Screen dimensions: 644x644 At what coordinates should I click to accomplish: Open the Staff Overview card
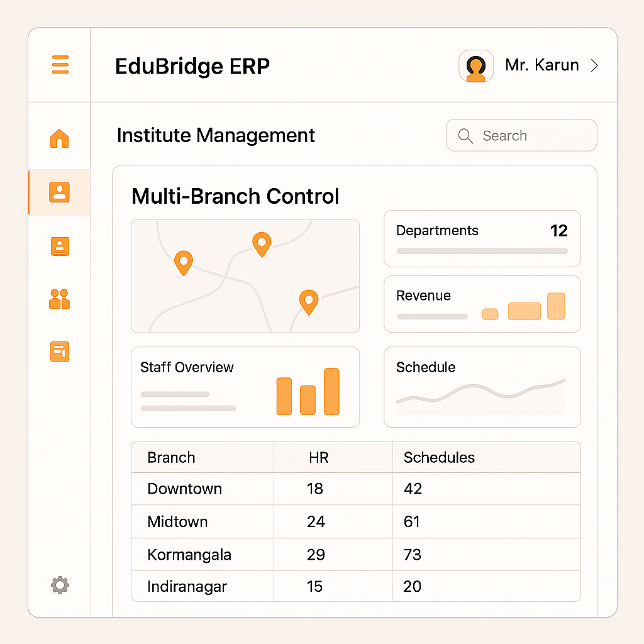245,387
